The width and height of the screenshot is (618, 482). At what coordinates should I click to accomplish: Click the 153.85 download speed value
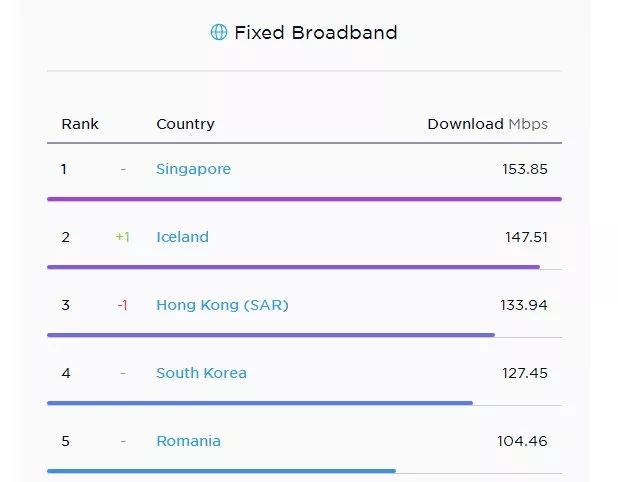click(x=524, y=169)
